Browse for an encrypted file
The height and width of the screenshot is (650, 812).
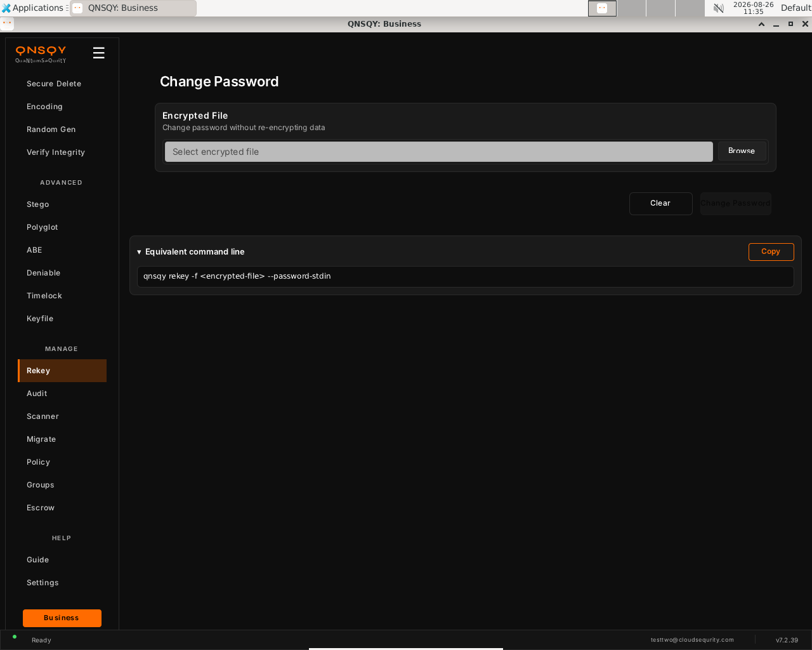742,151
